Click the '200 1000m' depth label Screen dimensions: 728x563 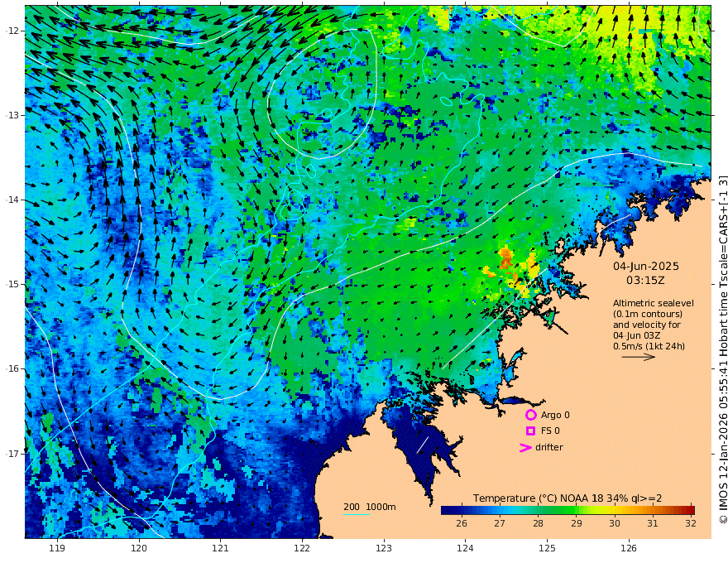370,507
